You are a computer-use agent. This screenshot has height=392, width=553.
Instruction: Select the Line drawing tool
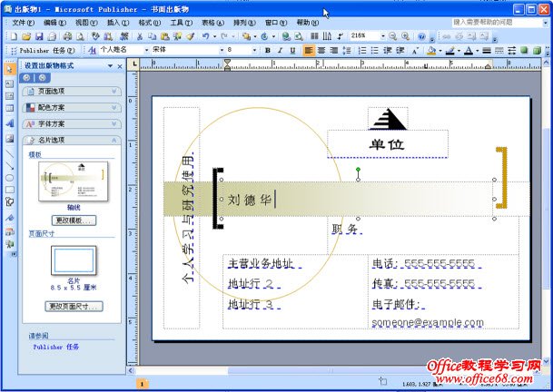pyautogui.click(x=9, y=153)
